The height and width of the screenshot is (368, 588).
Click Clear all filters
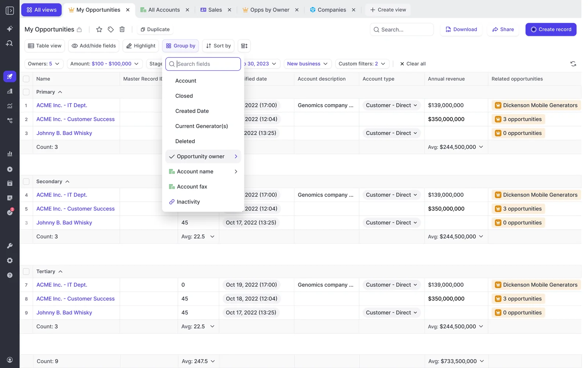pyautogui.click(x=413, y=64)
